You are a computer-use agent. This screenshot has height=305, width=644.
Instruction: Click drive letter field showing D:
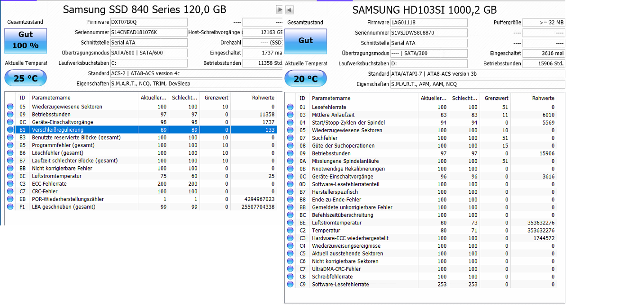429,63
